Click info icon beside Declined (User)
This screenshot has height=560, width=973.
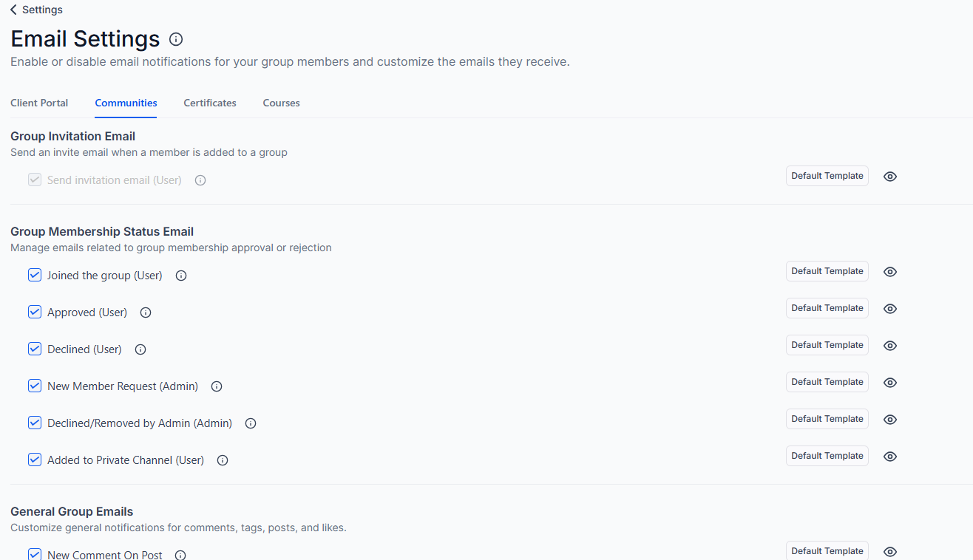pyautogui.click(x=140, y=349)
